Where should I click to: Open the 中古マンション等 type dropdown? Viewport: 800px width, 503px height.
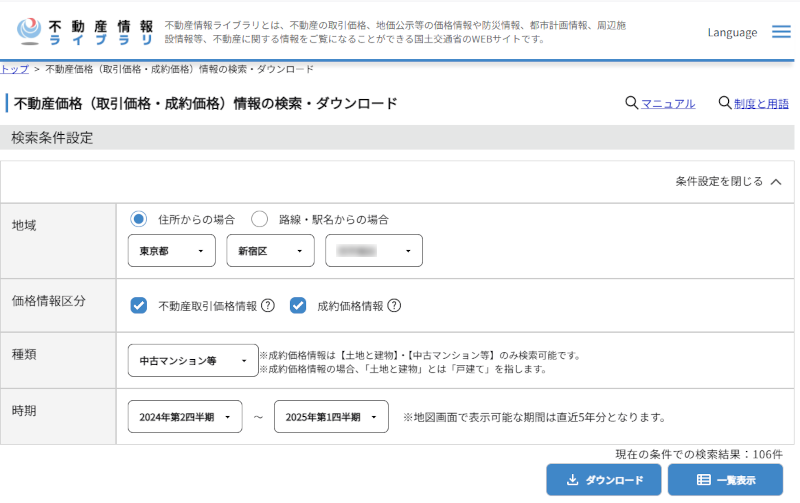193,361
